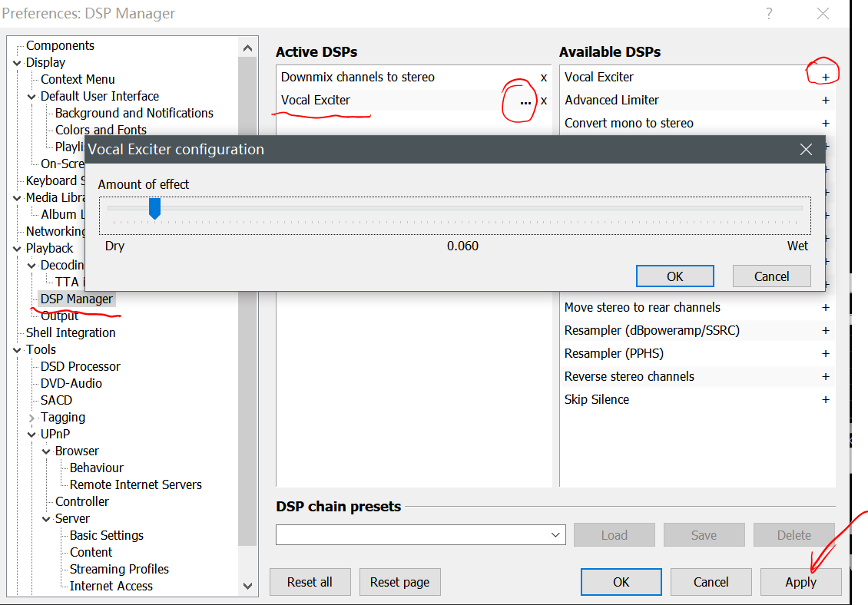Image resolution: width=868 pixels, height=605 pixels.
Task: Add Advanced Limiter with plus icon
Action: (x=826, y=100)
